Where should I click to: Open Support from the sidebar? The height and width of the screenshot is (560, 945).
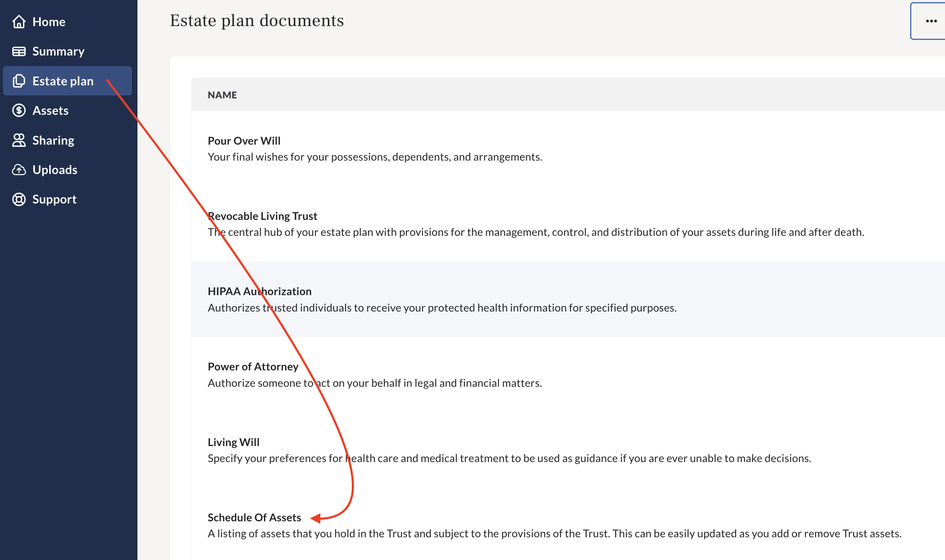point(54,199)
